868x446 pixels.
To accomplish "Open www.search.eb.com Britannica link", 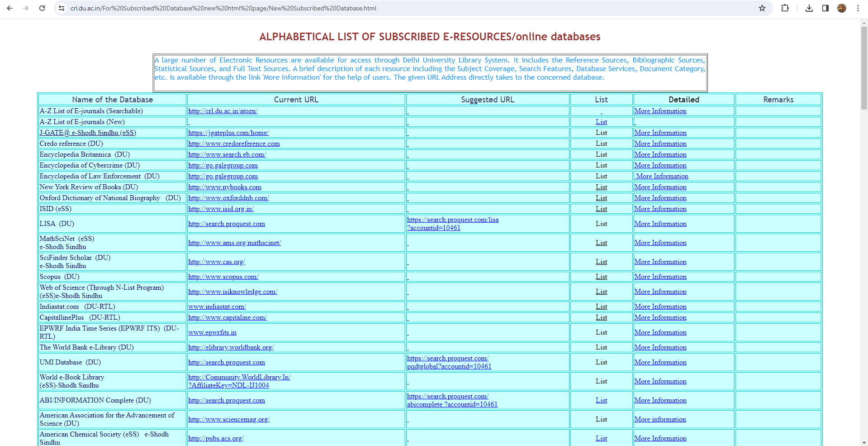I will (x=227, y=154).
